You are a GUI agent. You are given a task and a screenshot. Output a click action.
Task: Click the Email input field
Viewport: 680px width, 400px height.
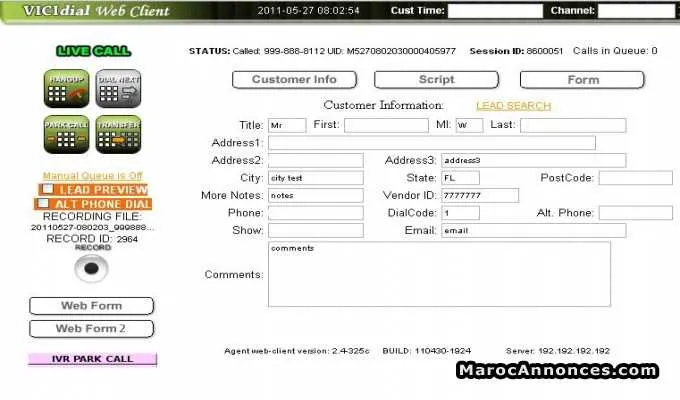[x=533, y=230]
